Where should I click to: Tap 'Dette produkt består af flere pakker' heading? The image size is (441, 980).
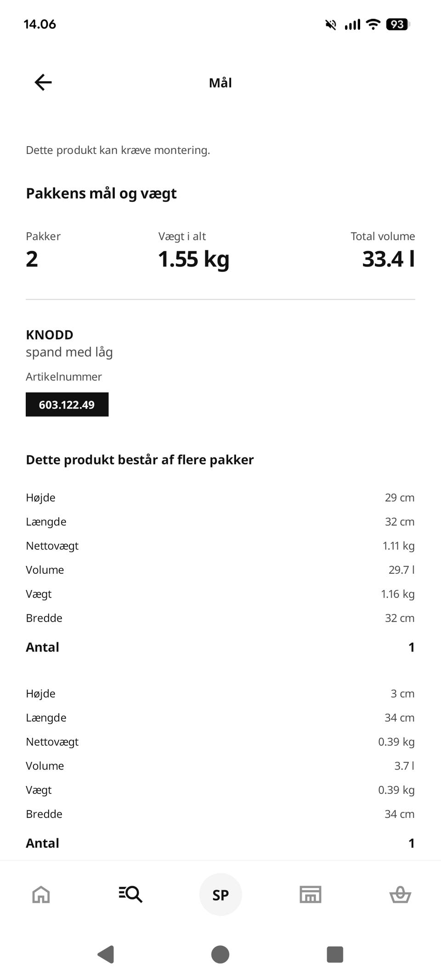pyautogui.click(x=140, y=460)
